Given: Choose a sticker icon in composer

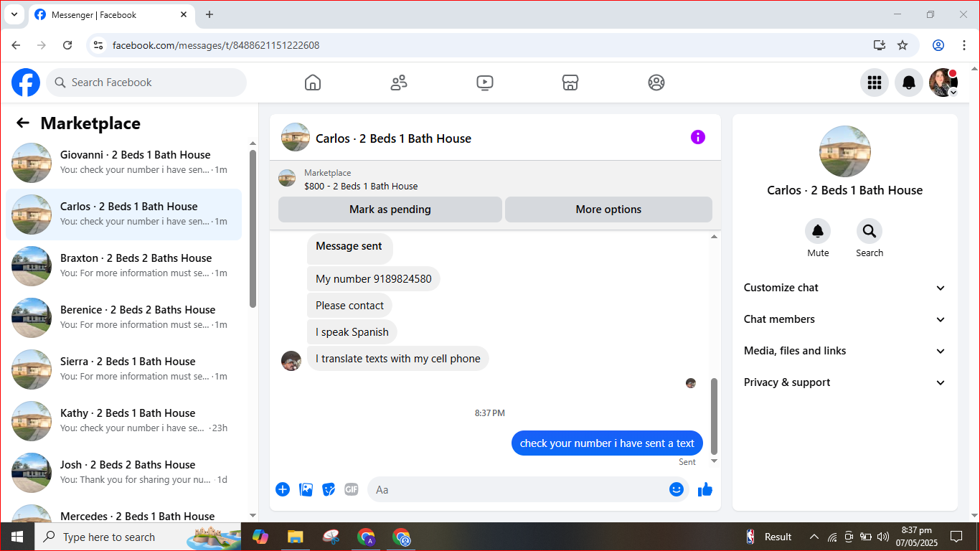Looking at the screenshot, I should tap(329, 489).
